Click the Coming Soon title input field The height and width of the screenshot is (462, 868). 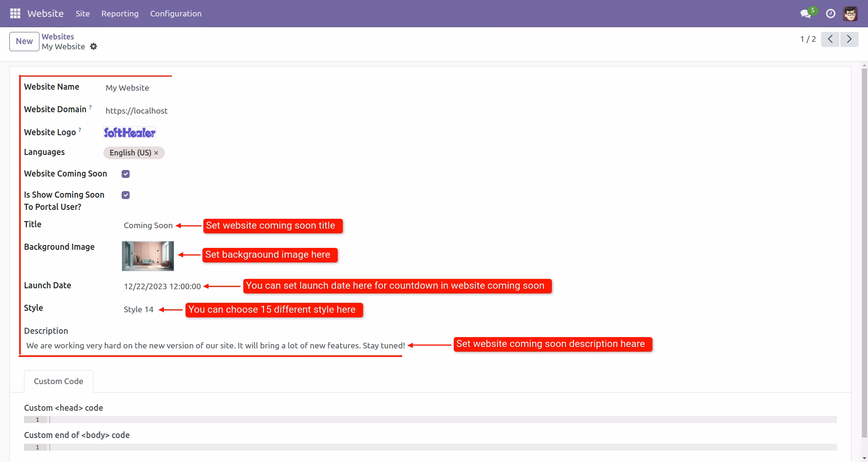148,225
